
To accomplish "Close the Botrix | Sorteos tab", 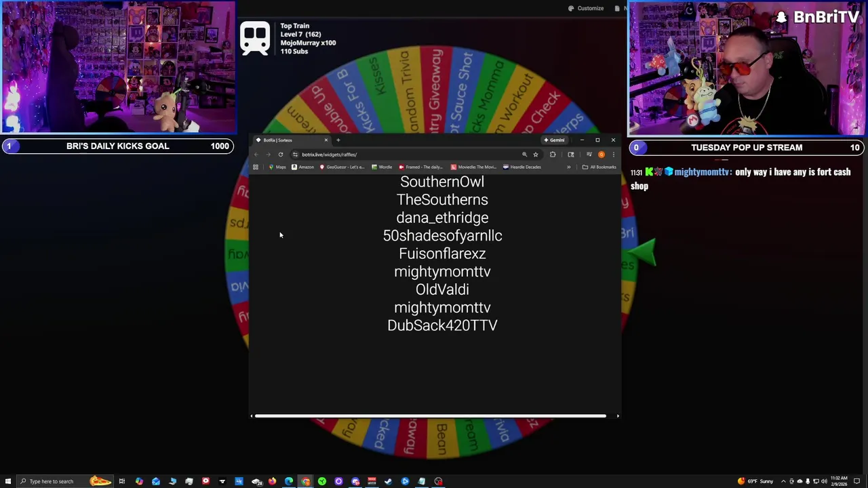I will tap(325, 140).
